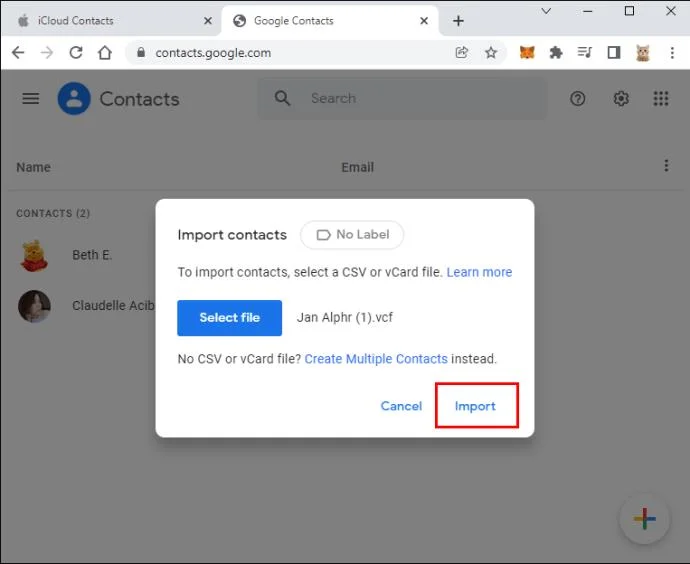
Task: Go forward in browser history
Action: (x=47, y=53)
